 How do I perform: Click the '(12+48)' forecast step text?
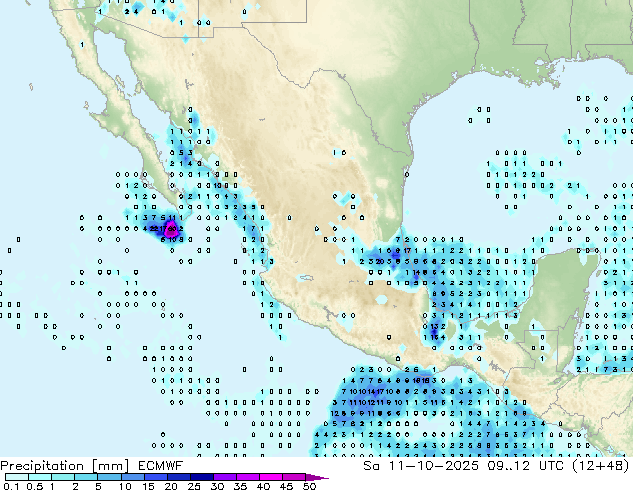point(602,466)
